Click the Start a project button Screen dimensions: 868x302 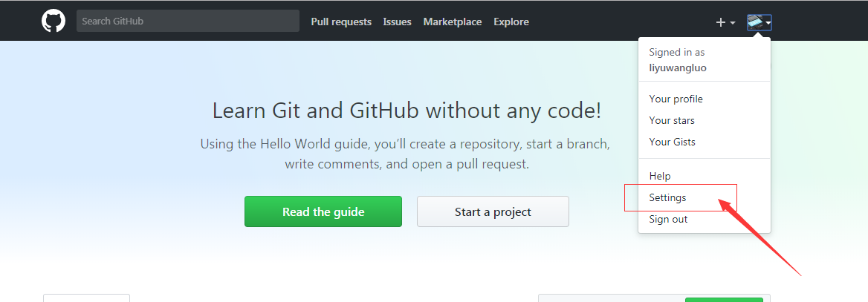click(x=493, y=211)
